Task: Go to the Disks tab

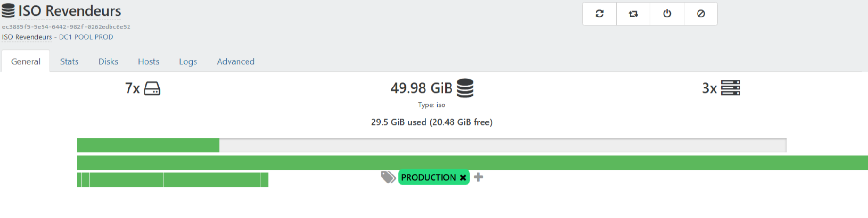Action: [x=108, y=61]
